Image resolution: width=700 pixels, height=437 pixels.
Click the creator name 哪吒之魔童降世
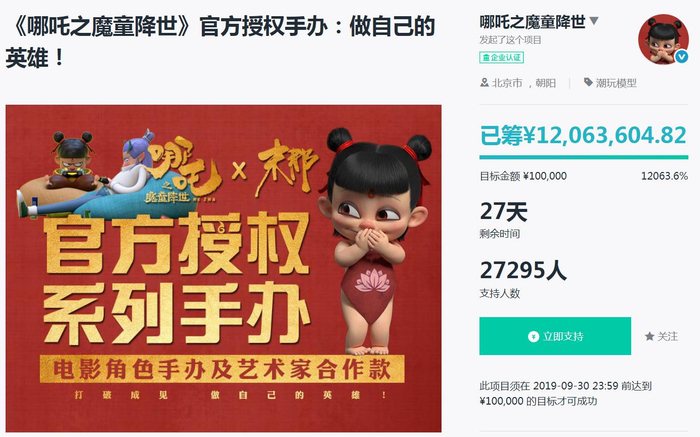pyautogui.click(x=532, y=21)
